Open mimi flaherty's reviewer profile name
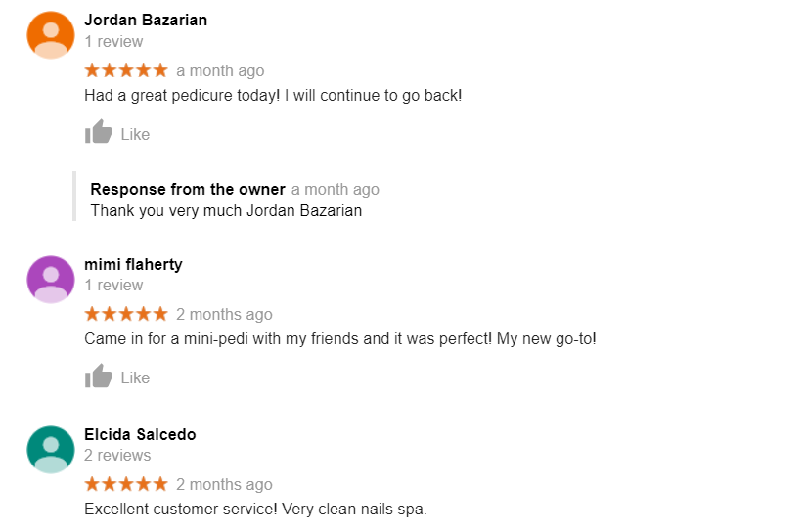Viewport: 806px width, 532px height. tap(133, 264)
